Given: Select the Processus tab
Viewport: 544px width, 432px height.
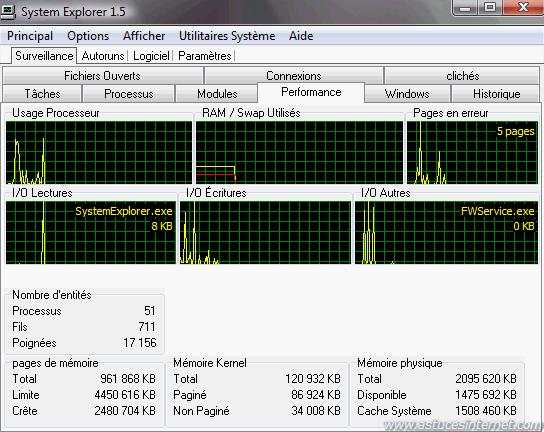Looking at the screenshot, I should click(129, 94).
